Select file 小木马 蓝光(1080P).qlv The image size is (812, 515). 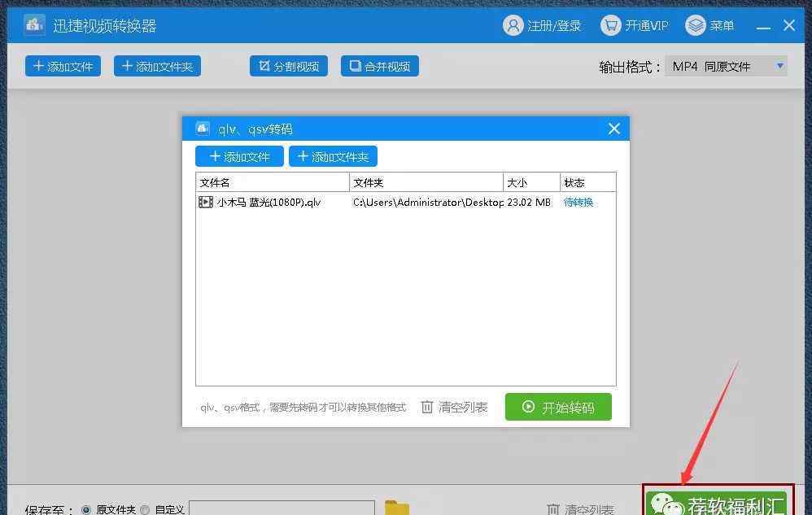[x=268, y=202]
